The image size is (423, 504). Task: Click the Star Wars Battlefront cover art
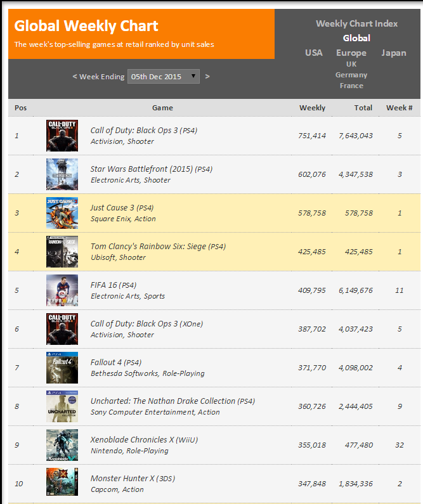(x=62, y=174)
